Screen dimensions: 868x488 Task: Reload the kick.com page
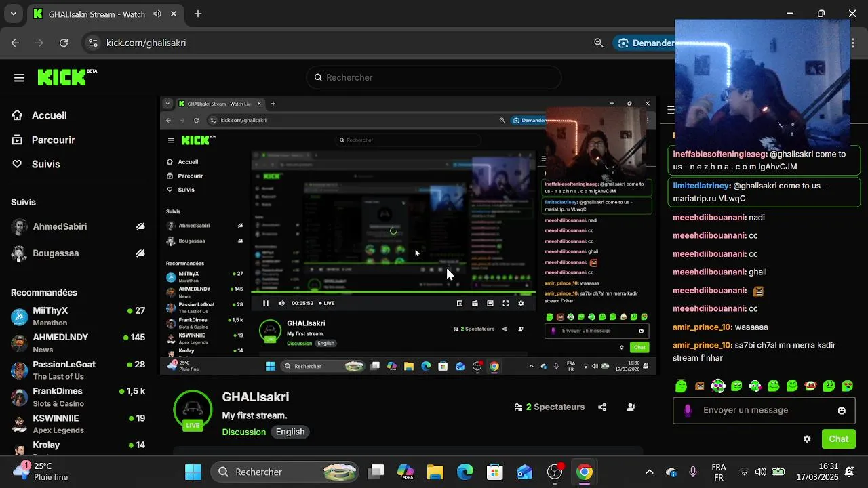64,43
